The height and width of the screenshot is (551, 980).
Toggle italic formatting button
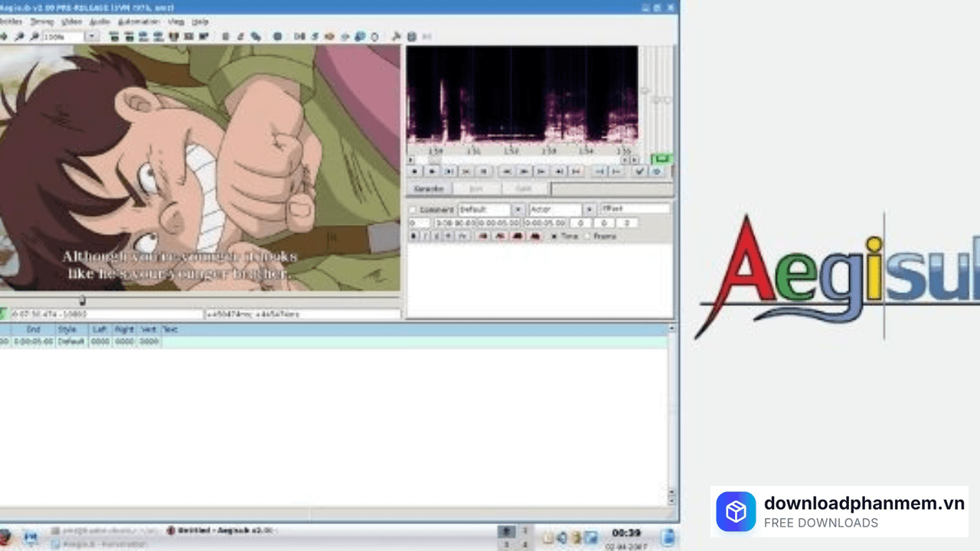click(x=426, y=236)
